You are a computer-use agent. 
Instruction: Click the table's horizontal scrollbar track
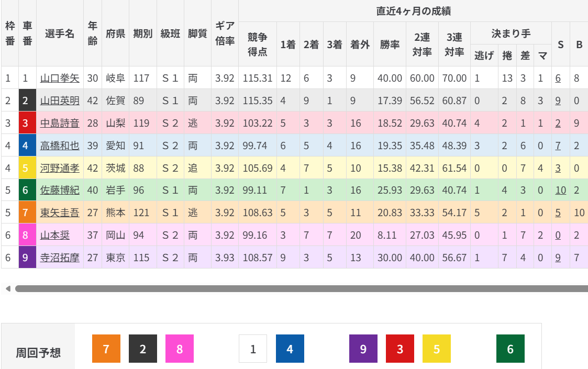301,288
